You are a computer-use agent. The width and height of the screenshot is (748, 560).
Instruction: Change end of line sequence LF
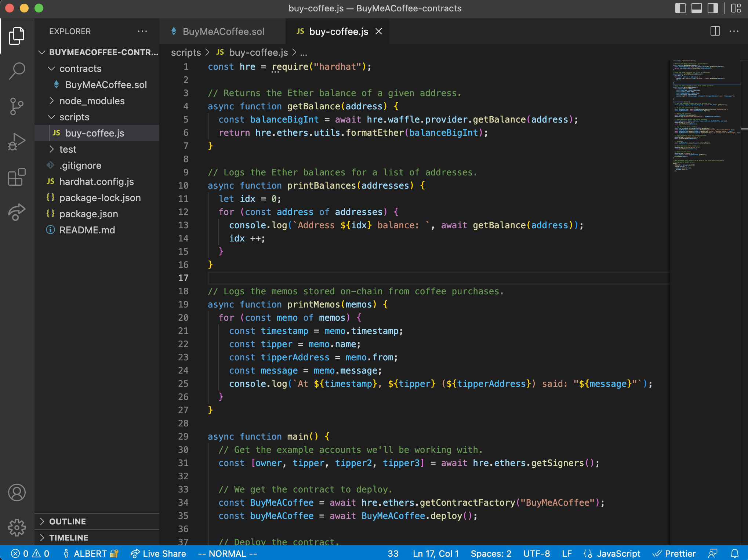tap(567, 553)
